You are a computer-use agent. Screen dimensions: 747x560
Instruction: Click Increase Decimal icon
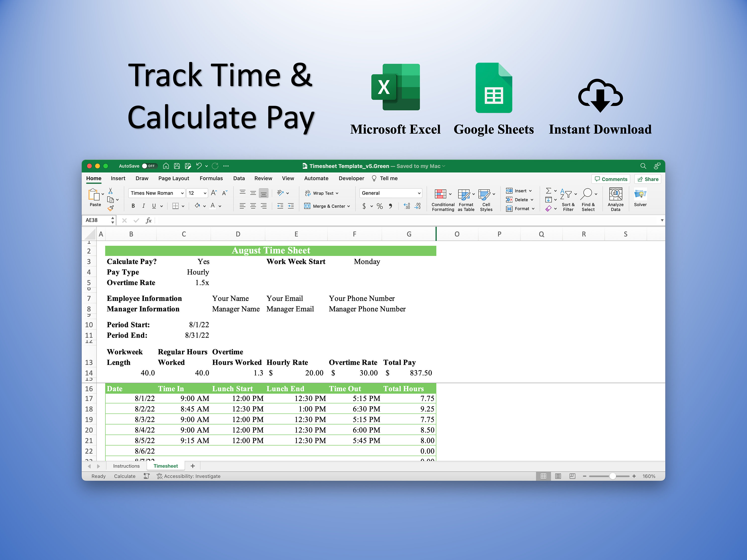[x=407, y=206]
